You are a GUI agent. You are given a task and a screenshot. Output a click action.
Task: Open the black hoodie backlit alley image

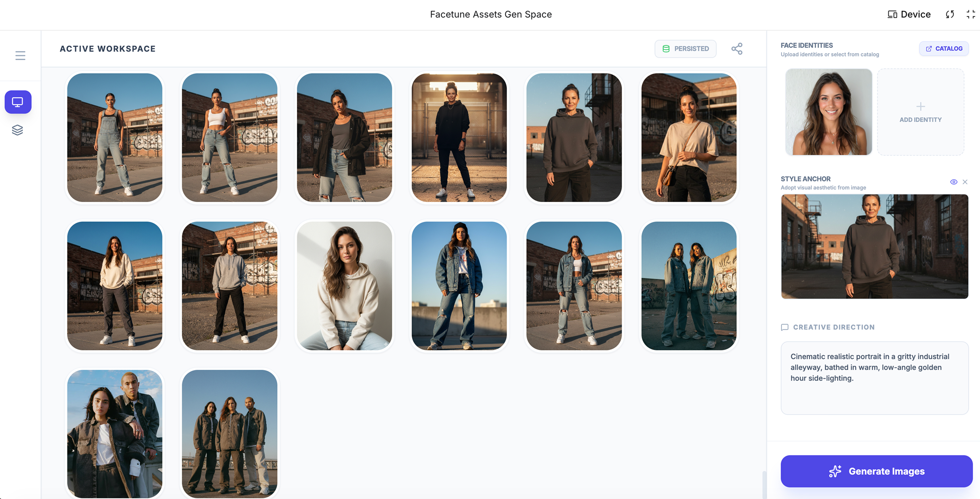[x=459, y=137]
